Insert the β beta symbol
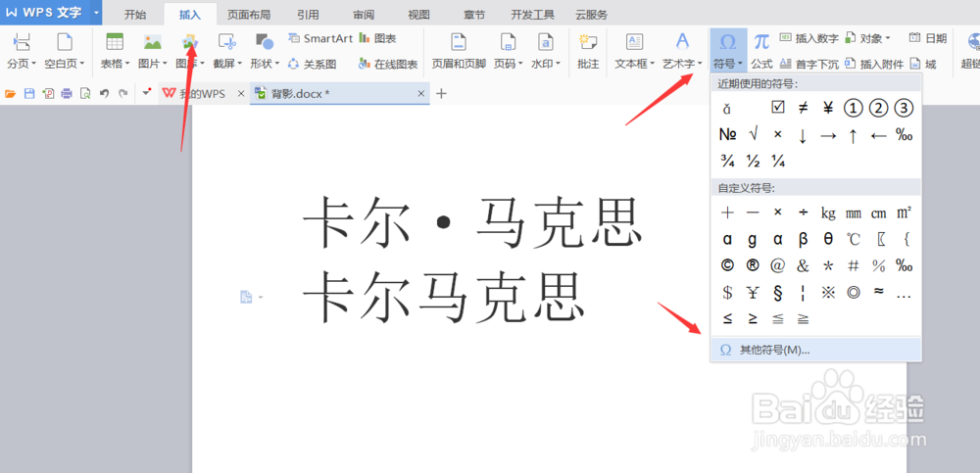This screenshot has height=473, width=980. coord(804,239)
